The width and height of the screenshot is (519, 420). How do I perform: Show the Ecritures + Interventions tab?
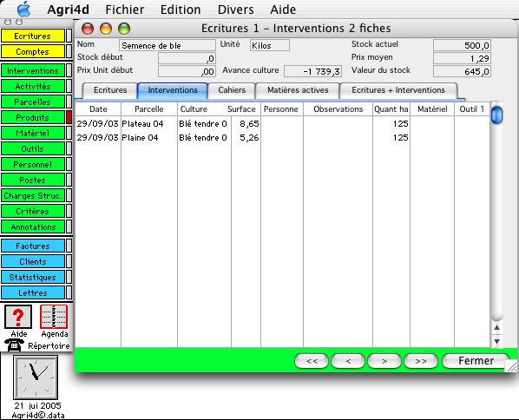point(398,90)
